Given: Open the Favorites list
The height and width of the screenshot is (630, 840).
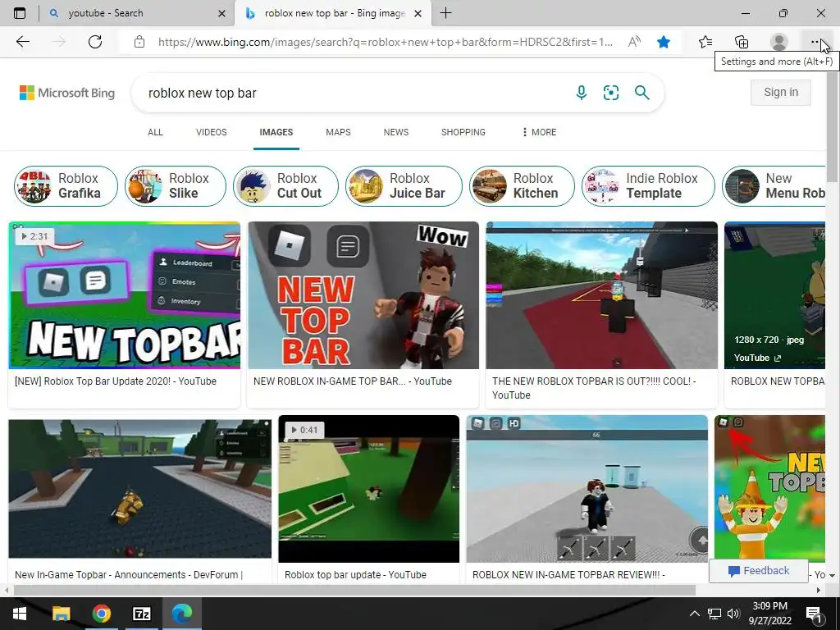Looking at the screenshot, I should pyautogui.click(x=705, y=42).
